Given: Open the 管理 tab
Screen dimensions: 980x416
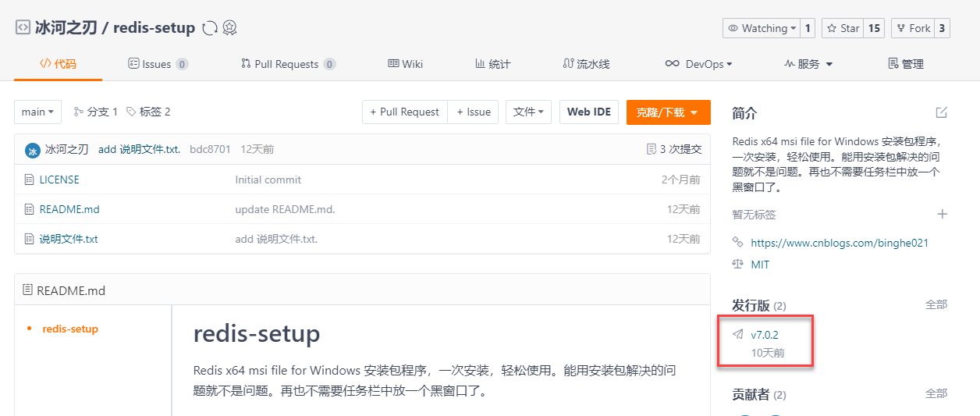Looking at the screenshot, I should 906,64.
